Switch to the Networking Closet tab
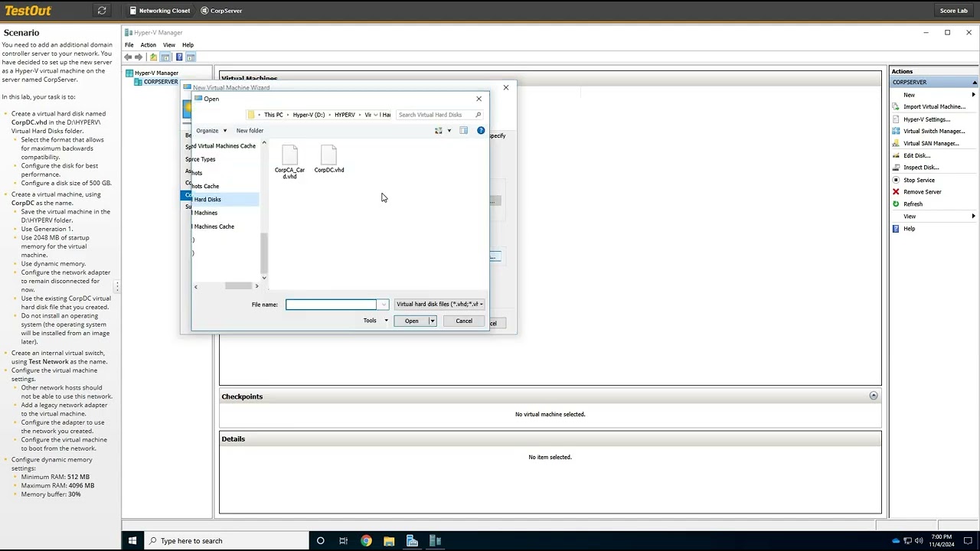Screen dimensions: 980x551 tap(159, 11)
